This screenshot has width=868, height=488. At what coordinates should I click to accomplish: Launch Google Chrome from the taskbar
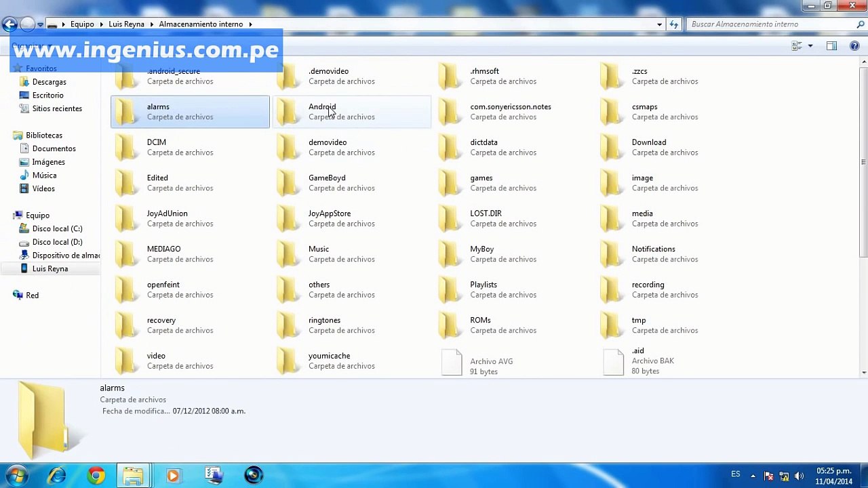[96, 476]
